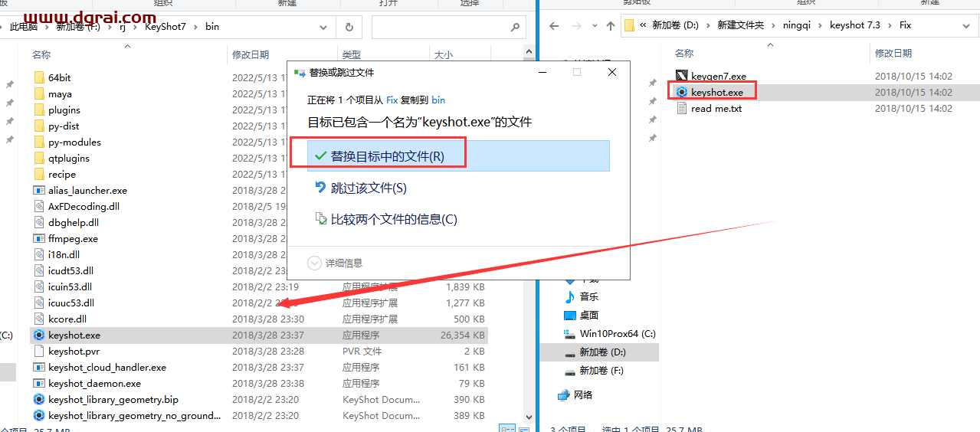The width and height of the screenshot is (980, 432).
Task: Click the refresh icon in left window
Action: coord(349,27)
